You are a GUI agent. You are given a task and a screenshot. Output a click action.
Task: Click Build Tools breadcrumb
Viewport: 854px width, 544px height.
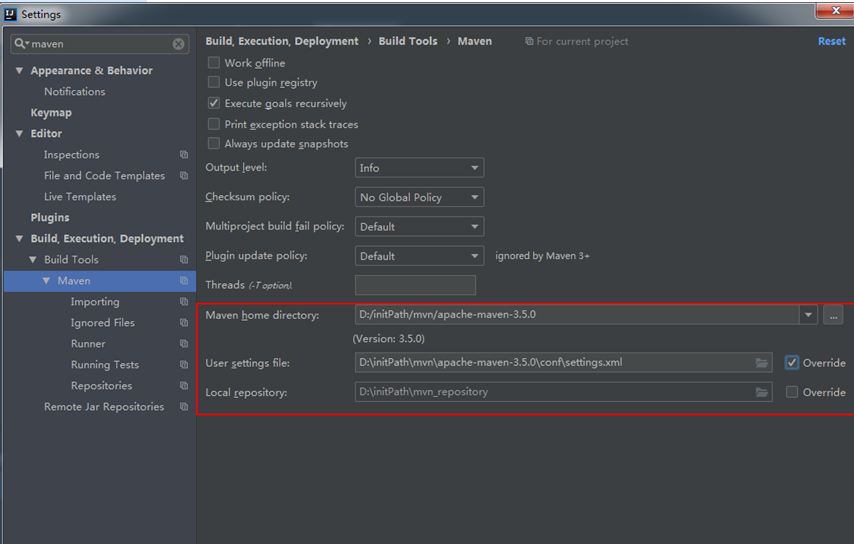point(407,41)
